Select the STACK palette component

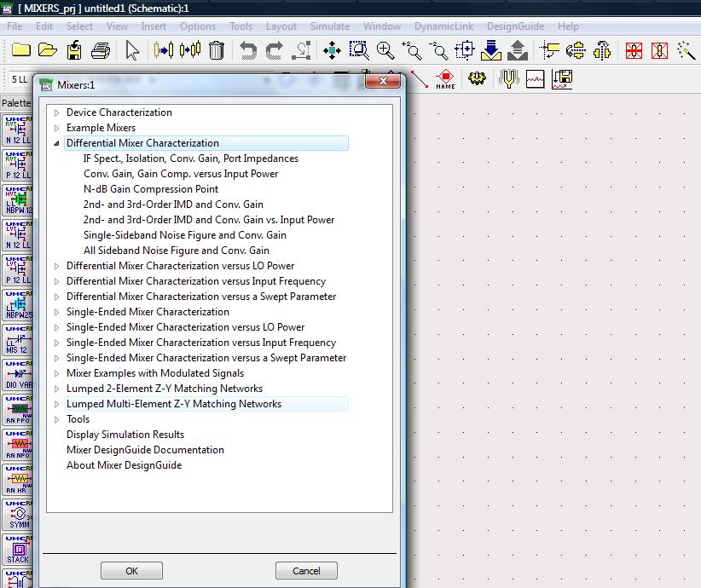click(x=17, y=550)
